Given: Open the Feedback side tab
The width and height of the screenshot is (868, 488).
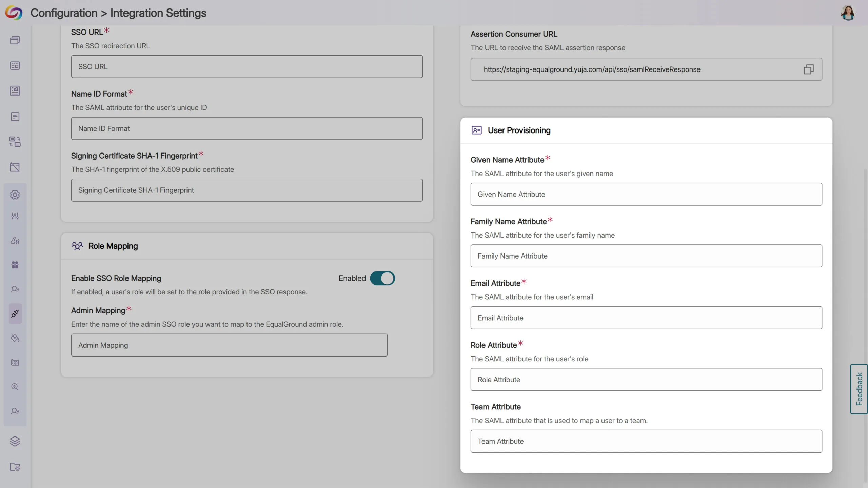Looking at the screenshot, I should click(x=859, y=389).
